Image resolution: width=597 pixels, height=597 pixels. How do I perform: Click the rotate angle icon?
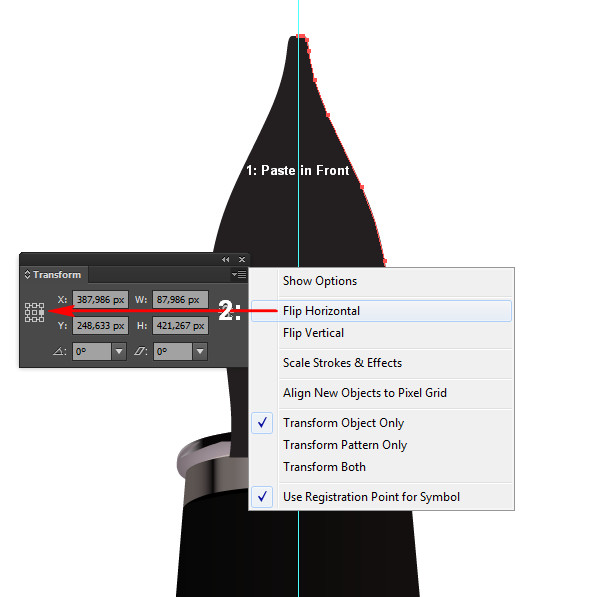pos(59,351)
